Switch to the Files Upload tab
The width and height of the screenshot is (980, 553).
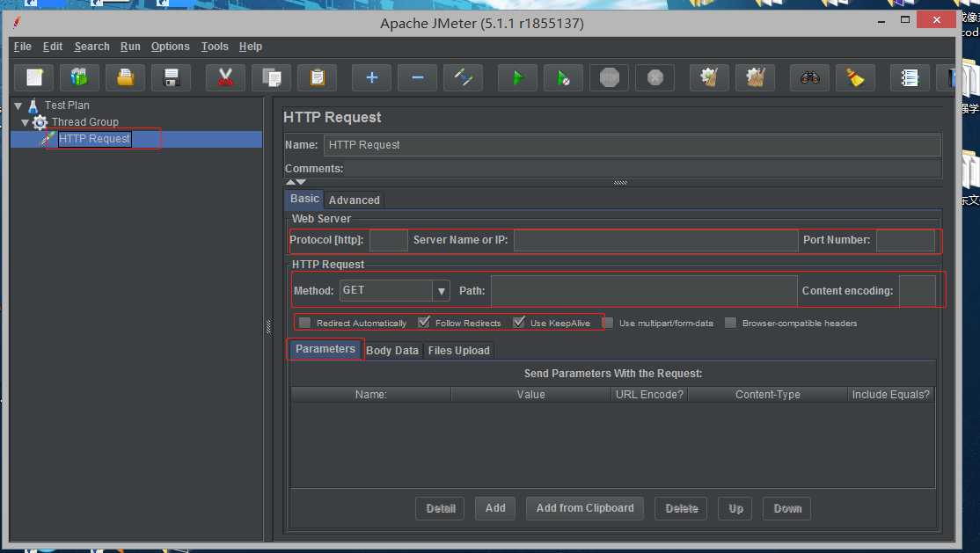click(x=458, y=351)
